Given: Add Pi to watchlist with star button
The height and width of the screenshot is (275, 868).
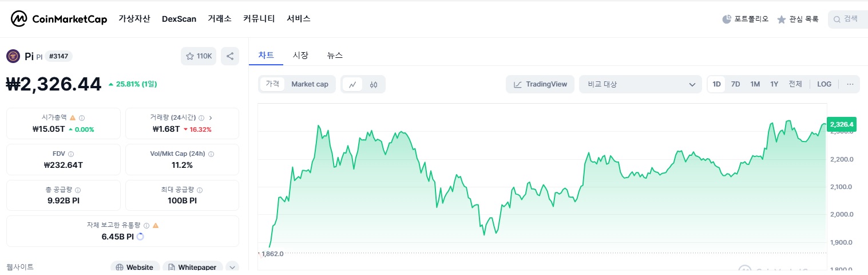Looking at the screenshot, I should point(199,56).
